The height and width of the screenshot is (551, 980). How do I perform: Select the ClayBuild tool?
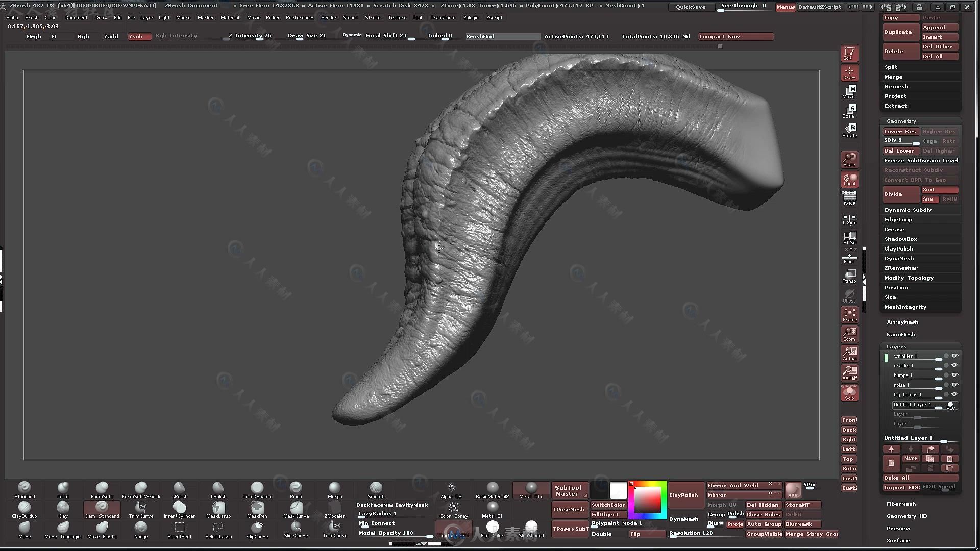(23, 509)
